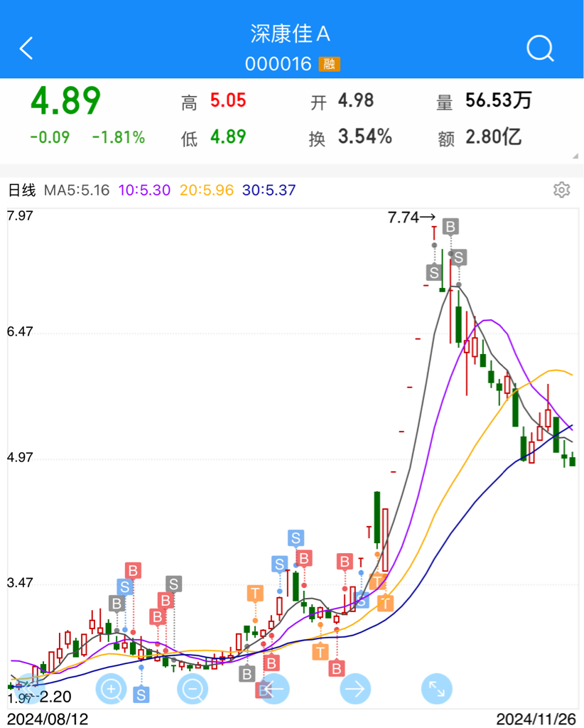Zoom out the candlestick chart

pyautogui.click(x=193, y=689)
